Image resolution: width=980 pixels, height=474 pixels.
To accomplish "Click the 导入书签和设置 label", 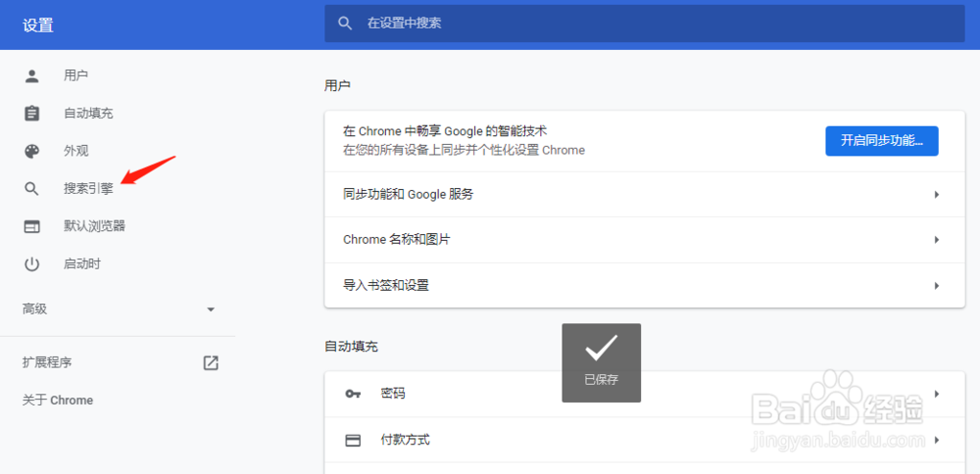I will click(386, 286).
